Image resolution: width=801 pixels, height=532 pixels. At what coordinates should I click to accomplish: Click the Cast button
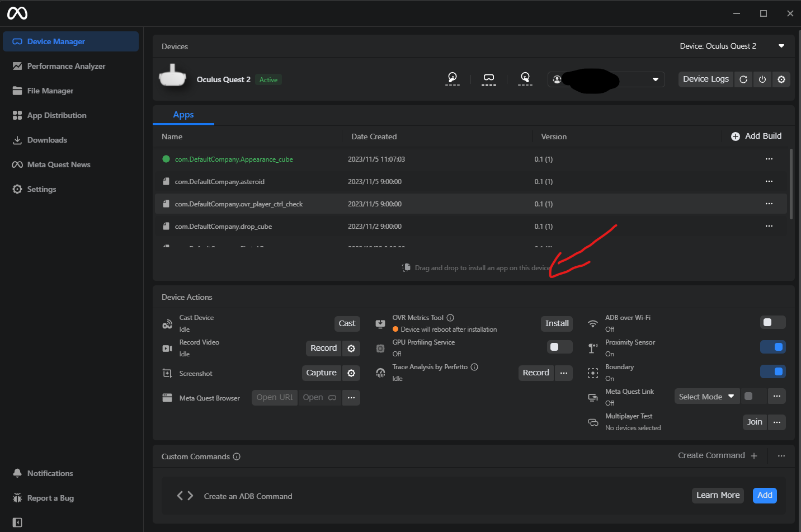pos(347,323)
